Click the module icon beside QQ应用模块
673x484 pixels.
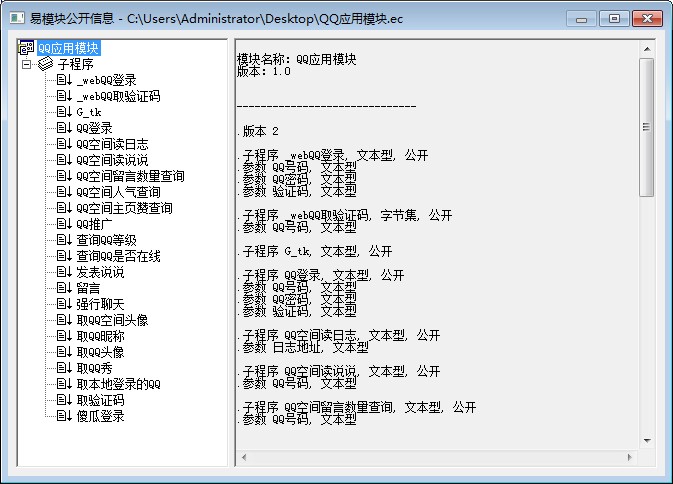click(26, 48)
